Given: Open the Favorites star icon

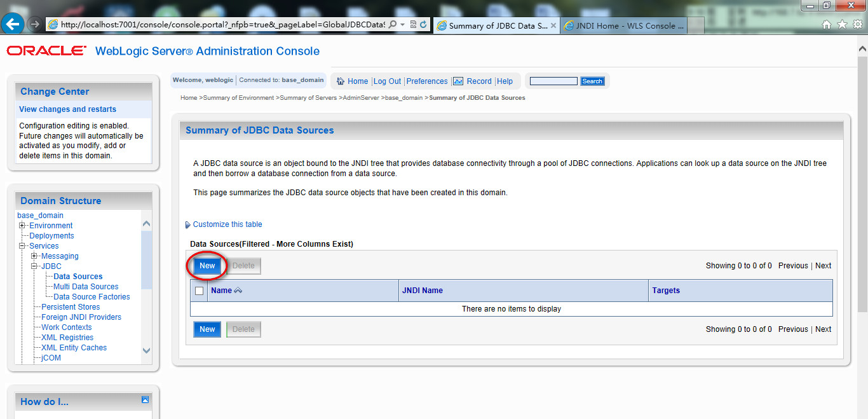Looking at the screenshot, I should [842, 24].
